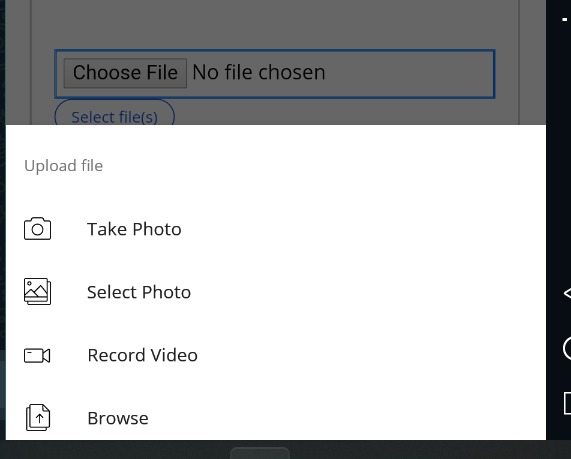Click the camera icon for Take Photo
Image resolution: width=571 pixels, height=459 pixels.
[x=38, y=229]
